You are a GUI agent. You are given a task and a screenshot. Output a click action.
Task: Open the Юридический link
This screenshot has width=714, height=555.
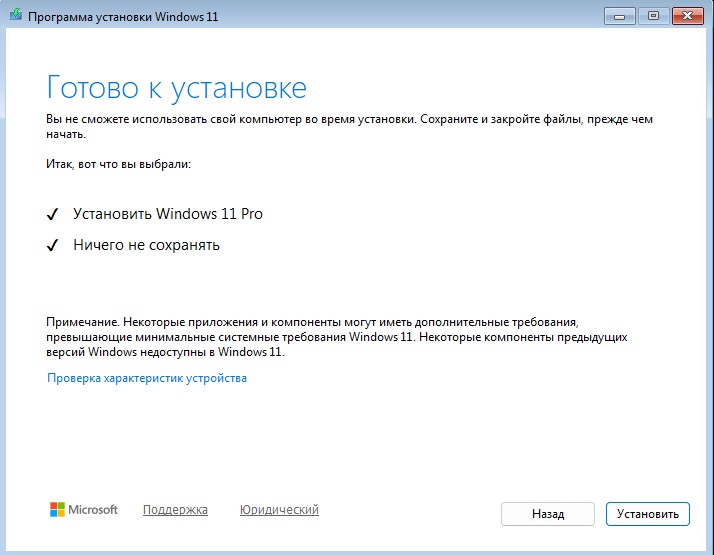(x=279, y=509)
